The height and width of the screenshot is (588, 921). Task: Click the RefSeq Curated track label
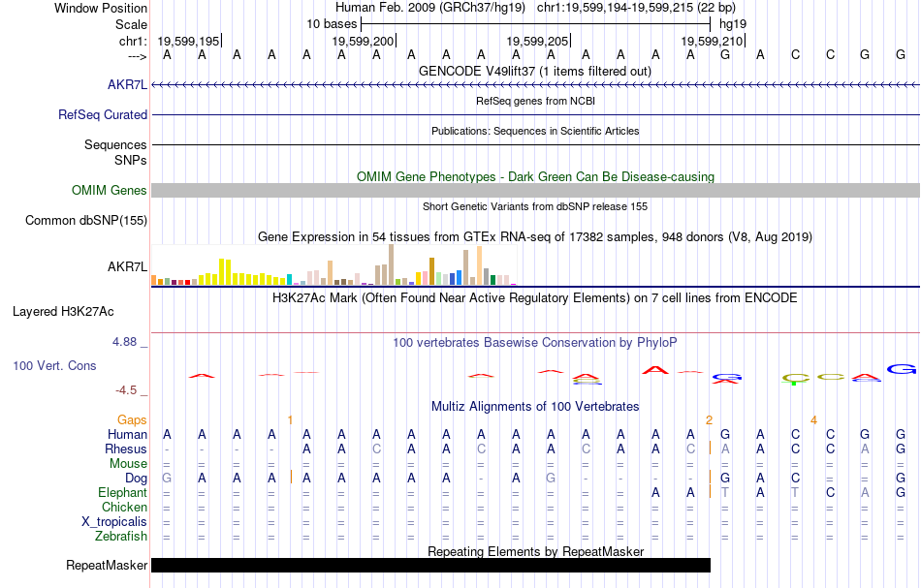click(x=102, y=114)
